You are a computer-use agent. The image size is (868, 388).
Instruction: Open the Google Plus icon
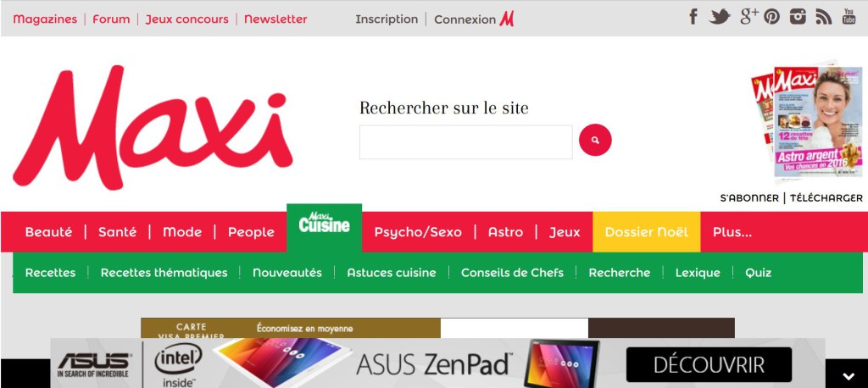point(749,17)
